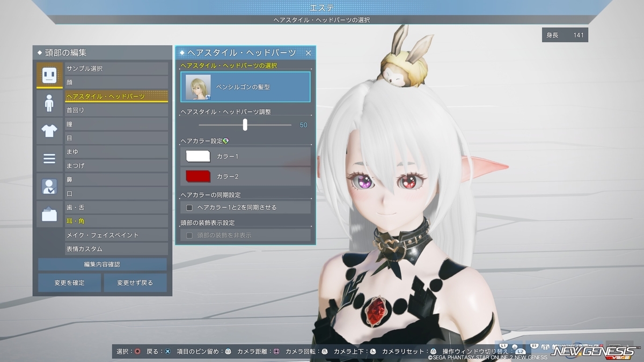Open the まゆ menu entry
This screenshot has width=644, height=362.
[x=116, y=152]
